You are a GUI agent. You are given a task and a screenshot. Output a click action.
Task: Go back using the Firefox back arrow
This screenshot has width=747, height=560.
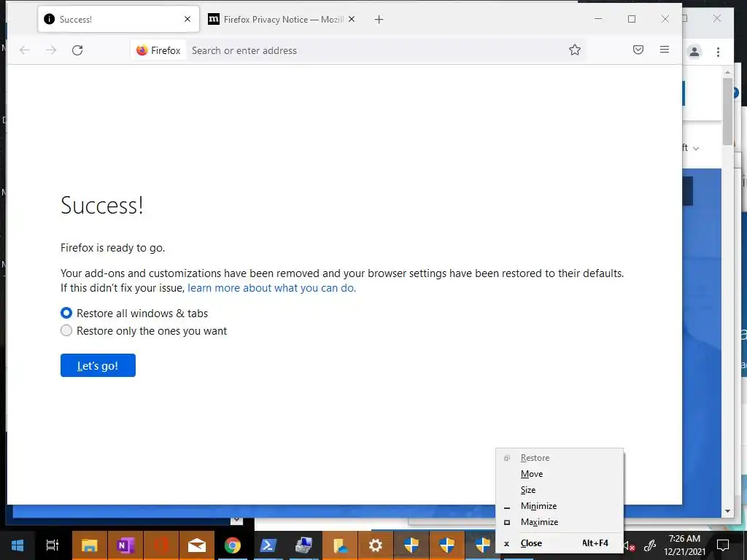(x=25, y=50)
